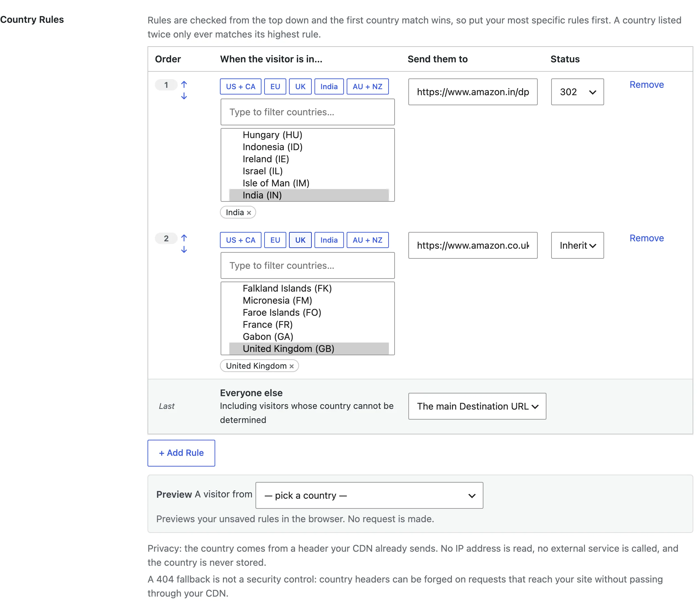Viewport: 700px width, 610px height.
Task: Apply EU preset in rule 2
Action: pos(275,240)
